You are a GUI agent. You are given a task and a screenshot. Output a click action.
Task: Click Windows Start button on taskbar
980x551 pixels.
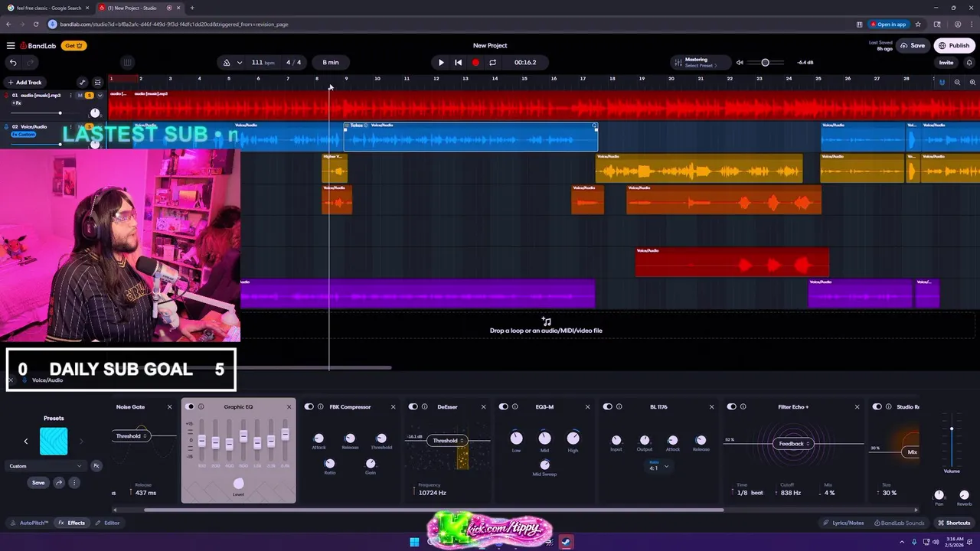(414, 542)
